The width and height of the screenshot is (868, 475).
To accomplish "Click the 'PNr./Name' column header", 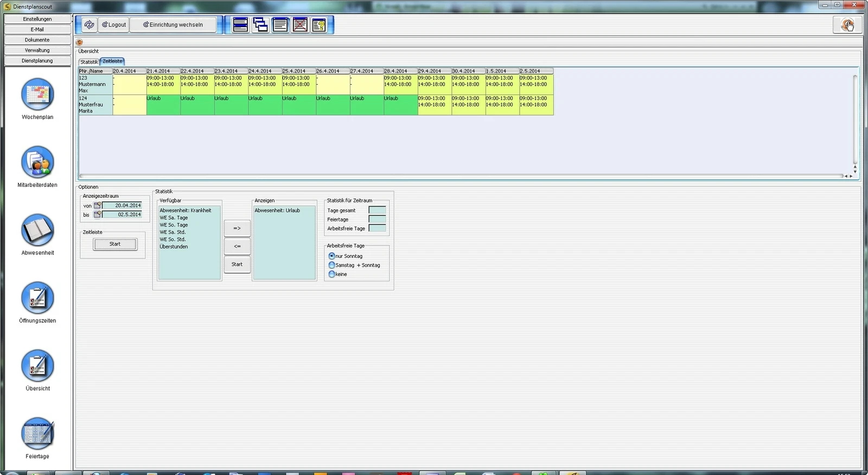I will point(95,71).
